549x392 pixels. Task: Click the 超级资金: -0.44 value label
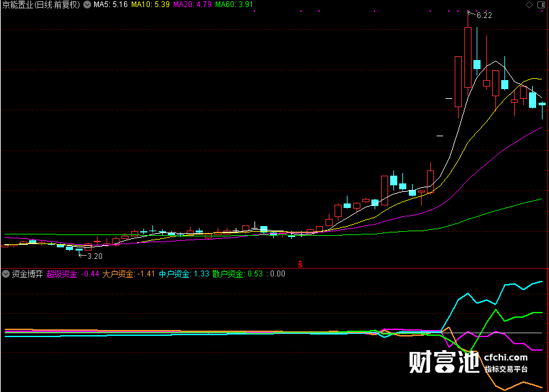(x=73, y=274)
